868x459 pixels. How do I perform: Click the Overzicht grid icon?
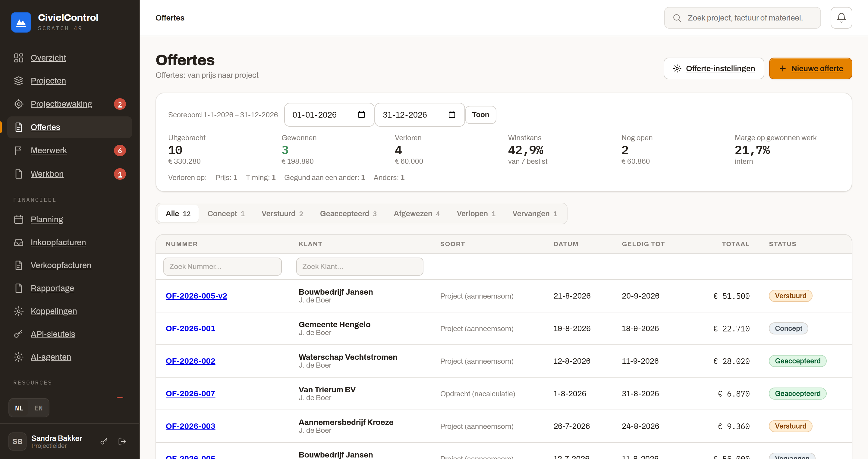(18, 58)
